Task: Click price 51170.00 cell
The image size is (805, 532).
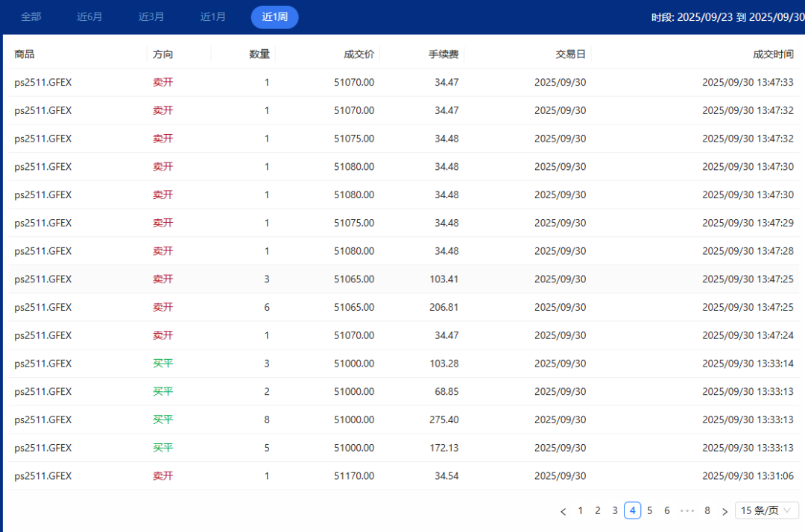Action: (354, 476)
